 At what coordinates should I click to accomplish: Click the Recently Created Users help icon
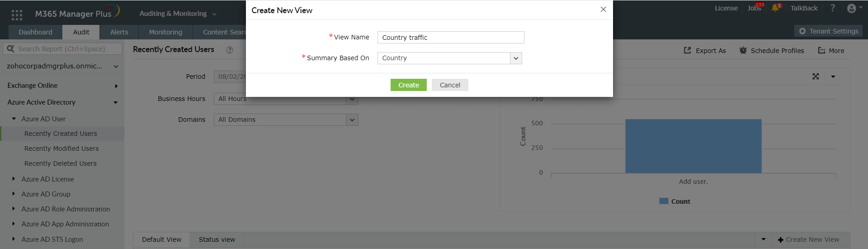tap(230, 50)
